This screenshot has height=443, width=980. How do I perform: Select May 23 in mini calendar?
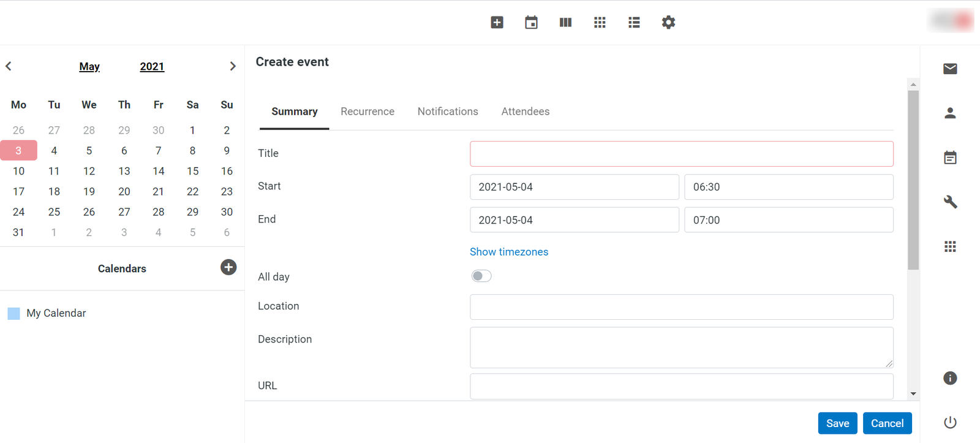[x=227, y=192]
